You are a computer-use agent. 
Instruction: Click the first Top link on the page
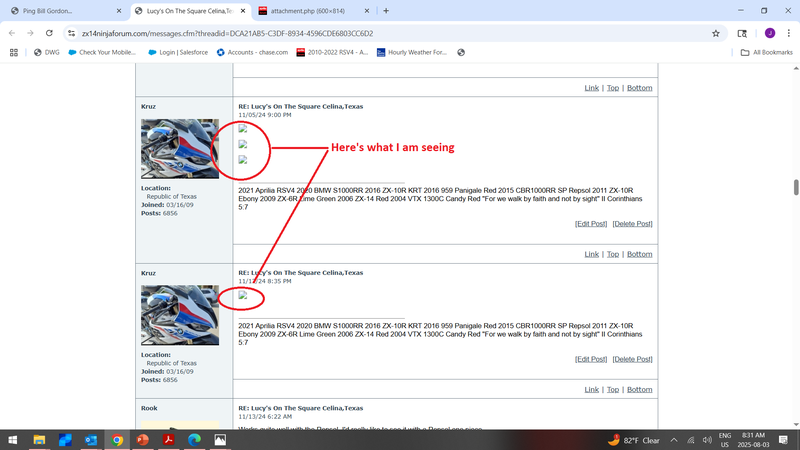pos(613,88)
